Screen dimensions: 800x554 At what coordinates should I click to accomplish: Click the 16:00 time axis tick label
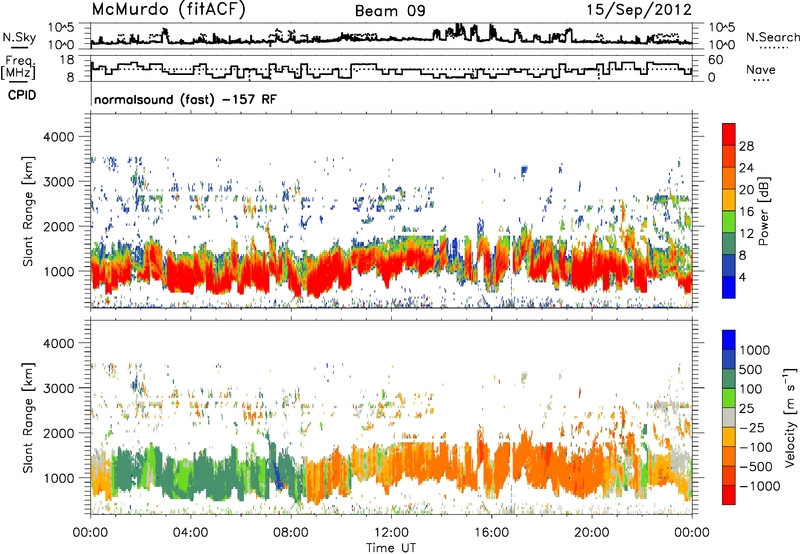(x=491, y=533)
